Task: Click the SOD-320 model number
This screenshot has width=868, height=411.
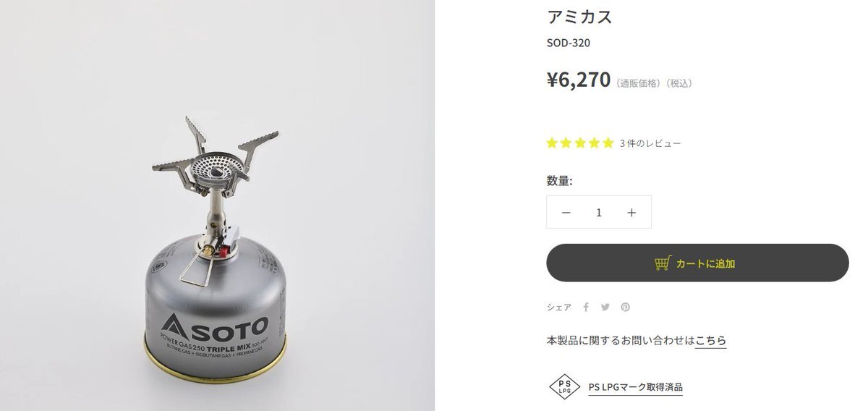Action: pos(568,43)
